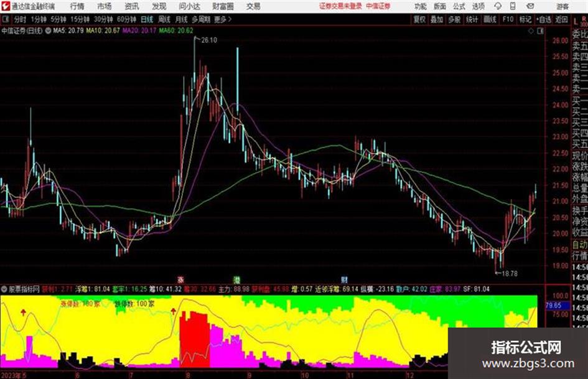588x379 pixels.
Task: Click the side panel icon beside the diamond
Action: point(540,31)
